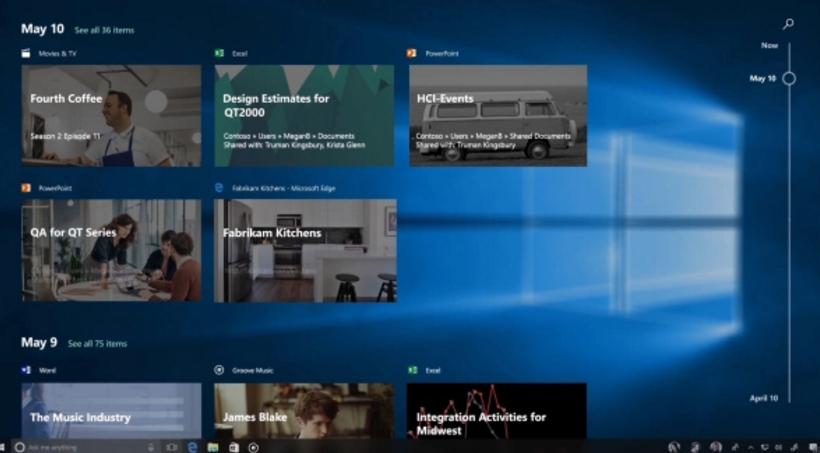Open Groove Music from the taskbar
This screenshot has height=453, width=820.
point(254,447)
